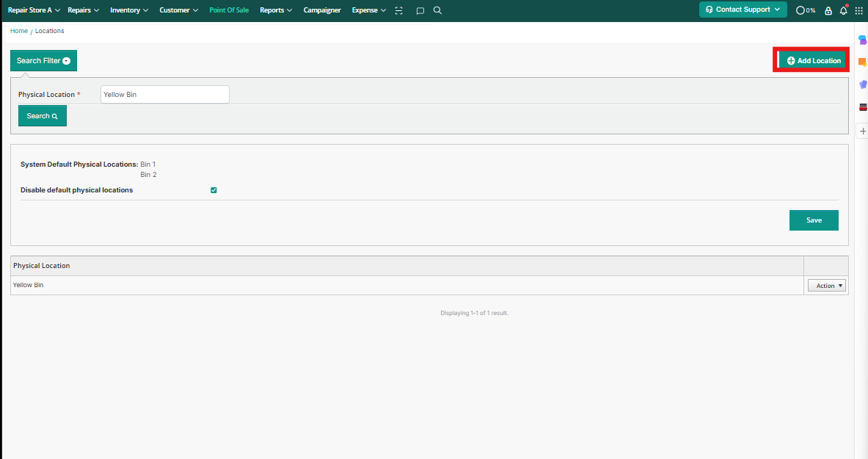
Task: Open the Reports menu
Action: click(276, 10)
